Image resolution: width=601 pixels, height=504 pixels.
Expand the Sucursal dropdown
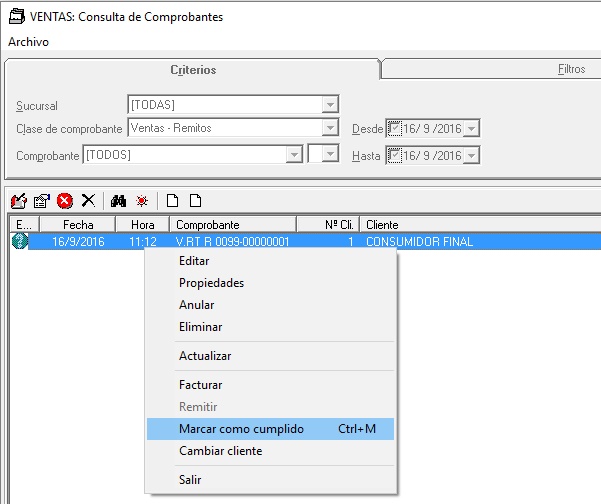pyautogui.click(x=330, y=105)
